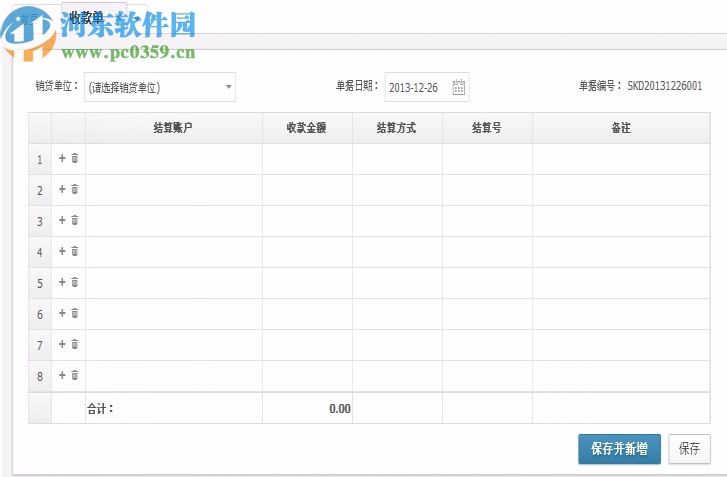The height and width of the screenshot is (477, 727).
Task: Click the 保存 button
Action: coord(689,449)
